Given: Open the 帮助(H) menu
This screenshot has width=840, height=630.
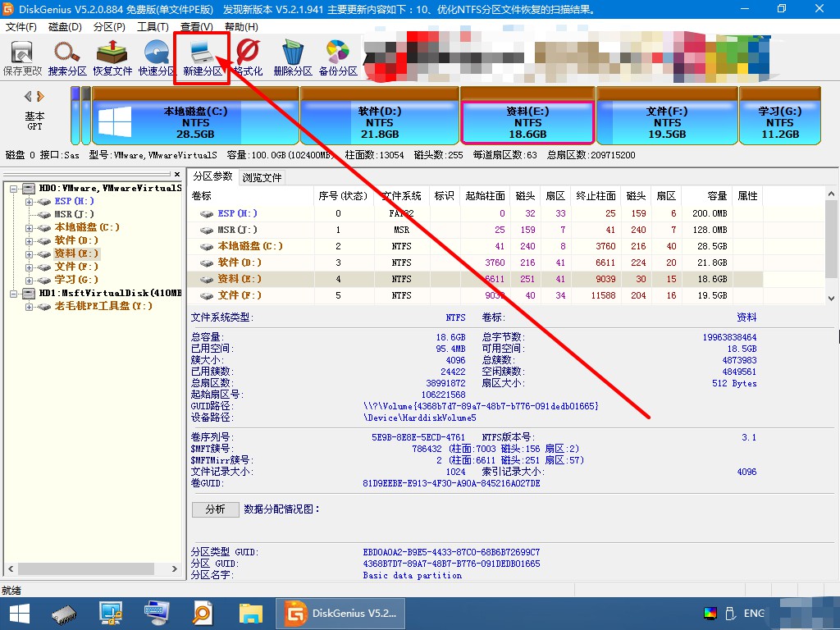Looking at the screenshot, I should coord(241,27).
